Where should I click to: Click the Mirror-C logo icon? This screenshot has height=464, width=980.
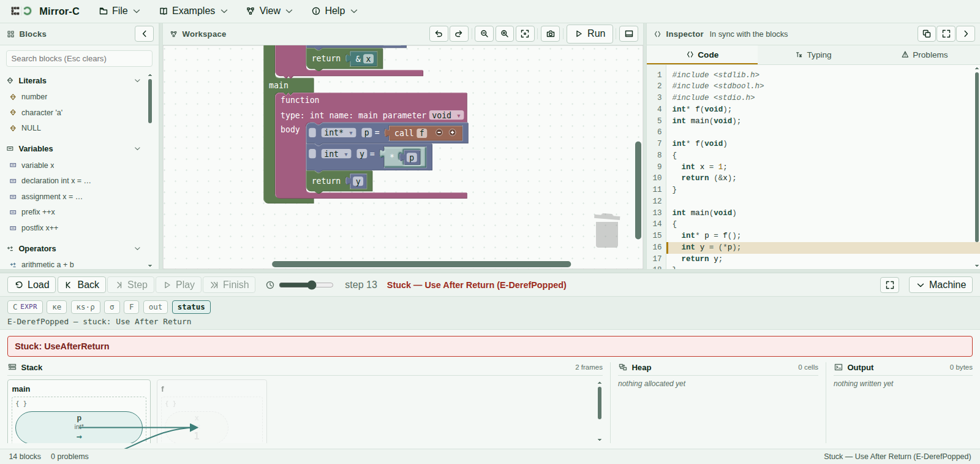click(x=21, y=11)
